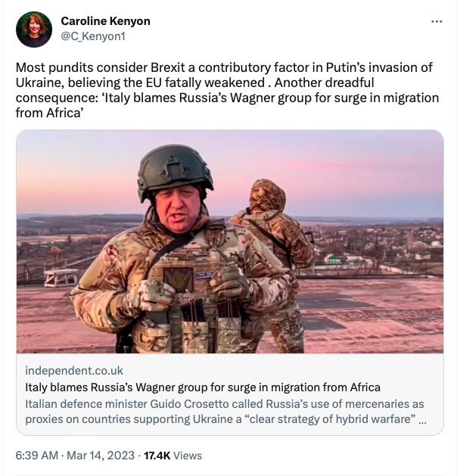Click the word 'Views' label
457x476 pixels.
click(188, 456)
